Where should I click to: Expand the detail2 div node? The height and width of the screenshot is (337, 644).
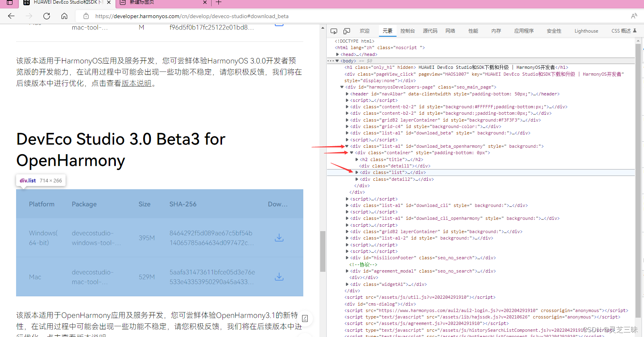point(357,179)
